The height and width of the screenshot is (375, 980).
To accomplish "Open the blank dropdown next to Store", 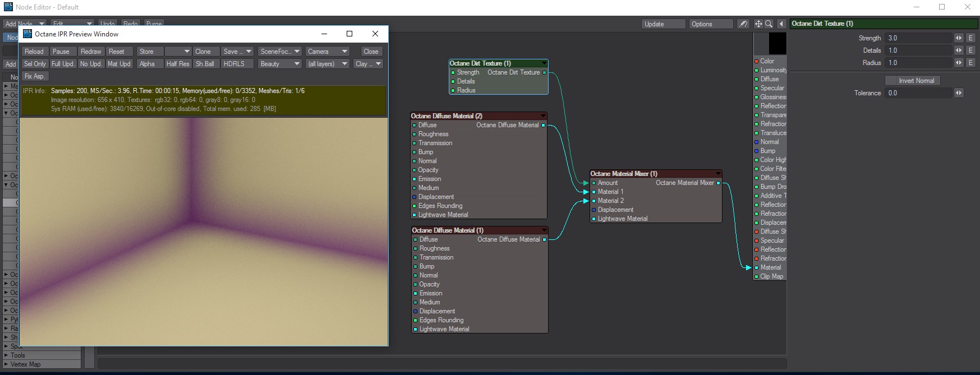I will pos(178,52).
